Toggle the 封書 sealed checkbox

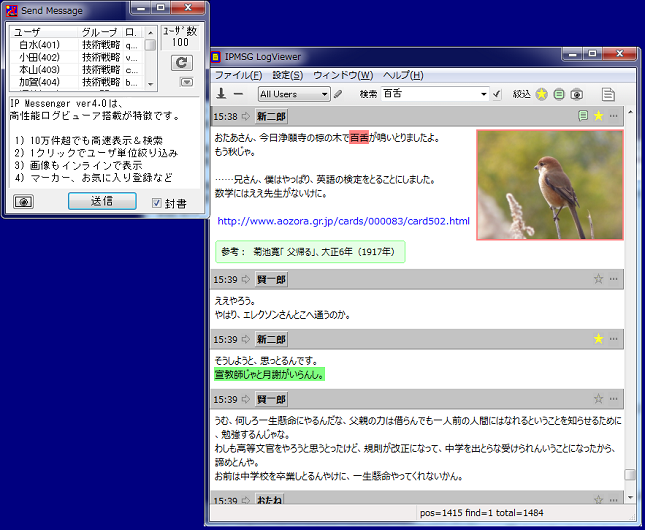click(156, 202)
